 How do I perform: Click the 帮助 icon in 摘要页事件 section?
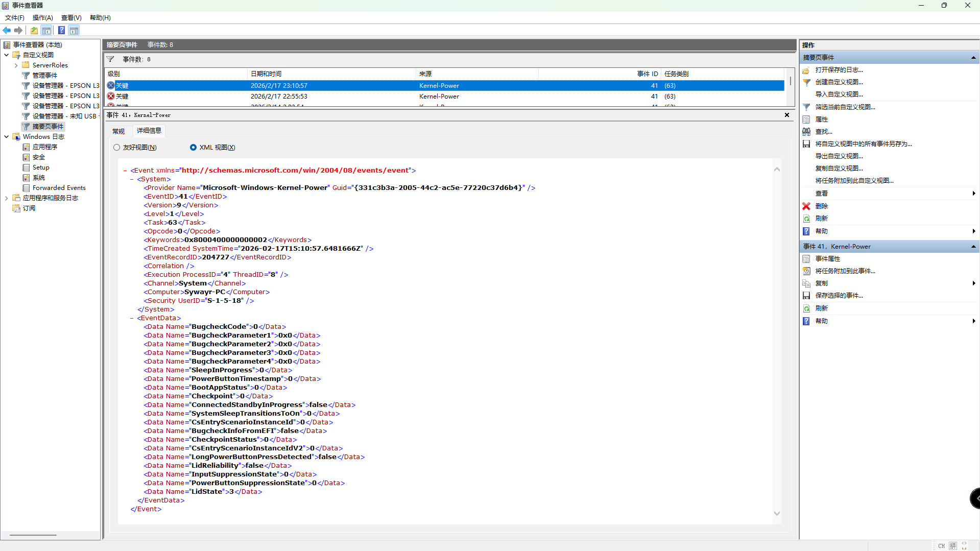click(806, 231)
